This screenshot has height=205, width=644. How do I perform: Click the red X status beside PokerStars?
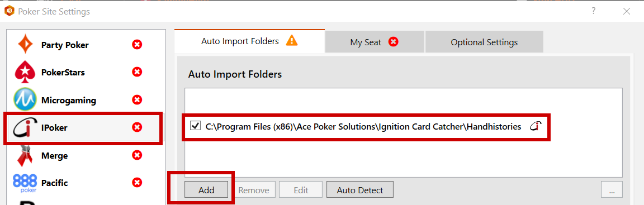point(137,72)
